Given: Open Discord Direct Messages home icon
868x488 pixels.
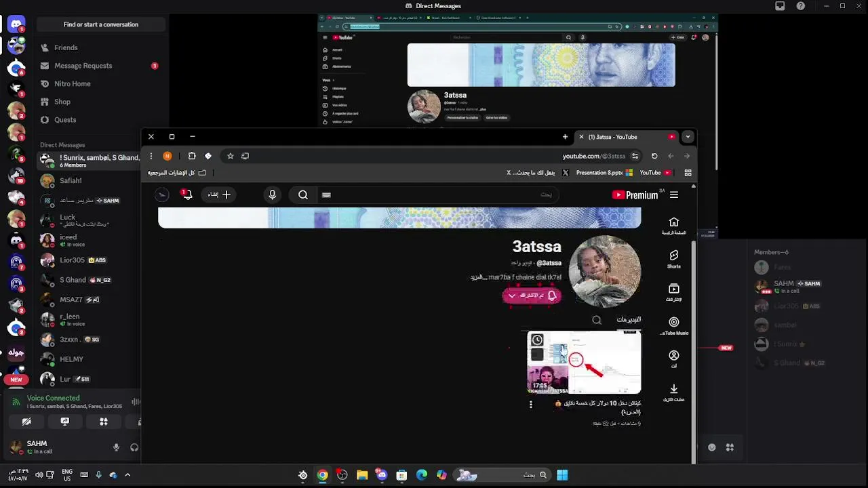Looking at the screenshot, I should [16, 24].
